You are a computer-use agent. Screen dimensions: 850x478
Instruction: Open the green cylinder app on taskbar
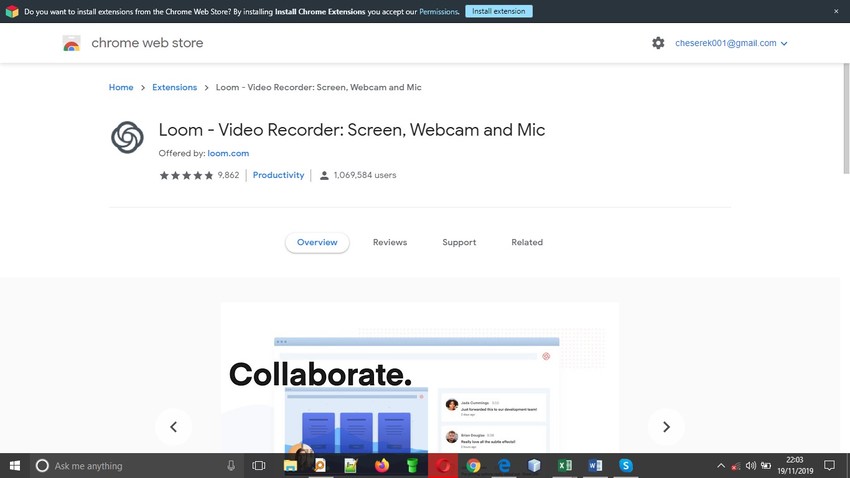412,466
